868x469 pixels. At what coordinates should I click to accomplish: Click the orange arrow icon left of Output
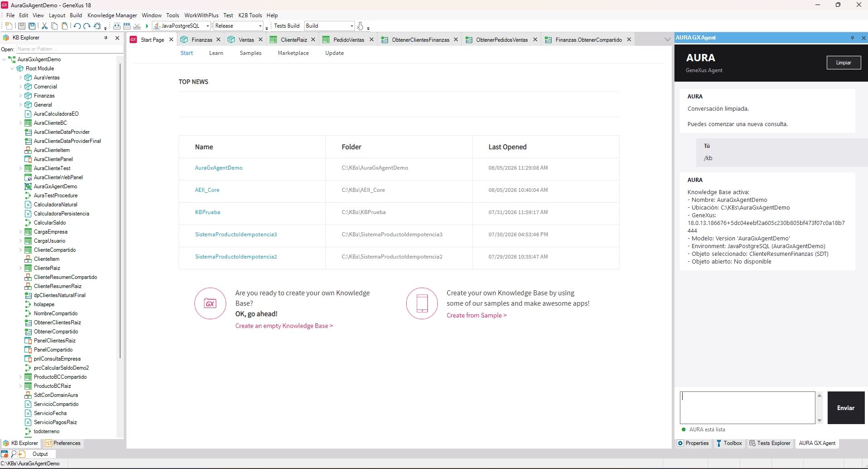(22, 454)
